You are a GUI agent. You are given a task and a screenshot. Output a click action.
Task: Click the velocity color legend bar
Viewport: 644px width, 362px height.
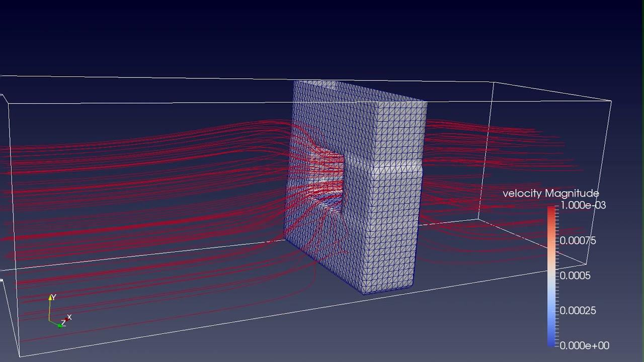coord(552,276)
